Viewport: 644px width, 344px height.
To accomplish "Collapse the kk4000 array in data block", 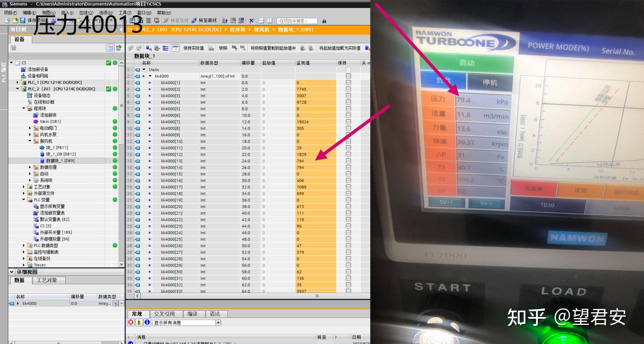I will point(150,76).
